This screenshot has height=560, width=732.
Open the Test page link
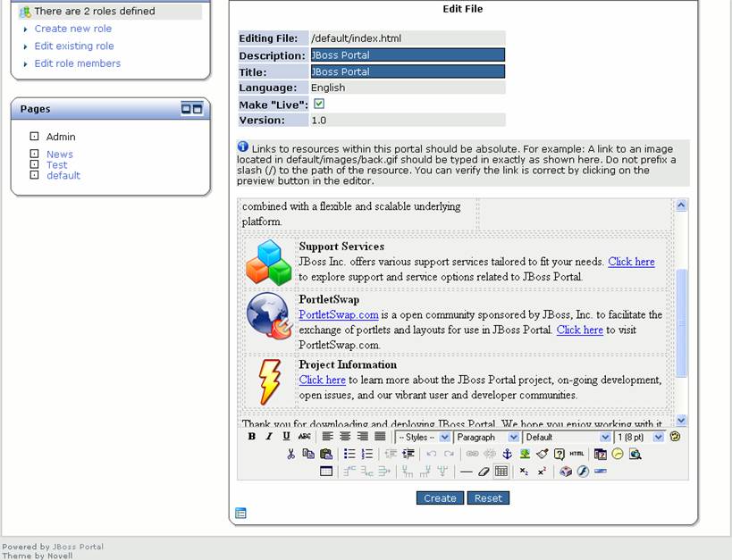pyautogui.click(x=56, y=164)
